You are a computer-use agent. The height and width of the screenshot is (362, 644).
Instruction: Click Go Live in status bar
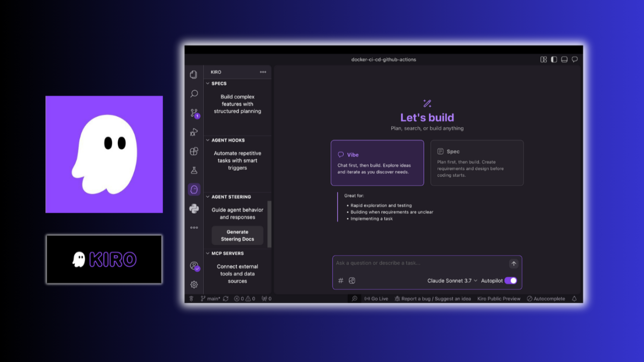376,299
